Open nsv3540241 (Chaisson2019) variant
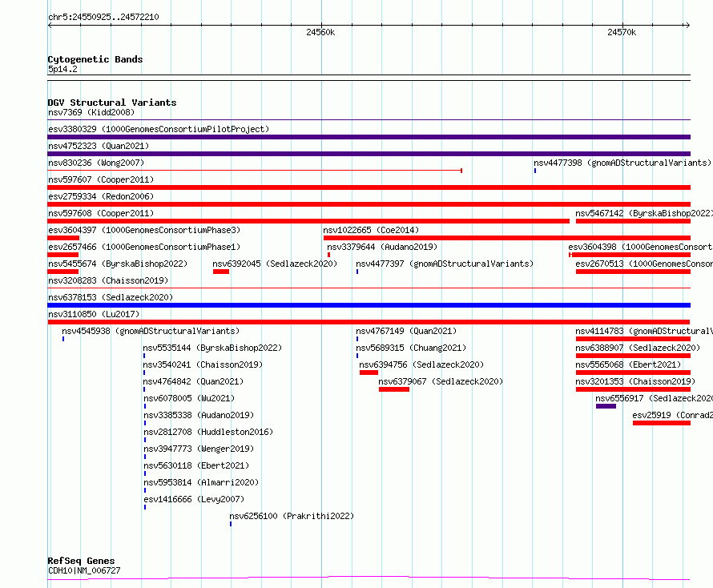This screenshot has width=713, height=588. pos(203,364)
